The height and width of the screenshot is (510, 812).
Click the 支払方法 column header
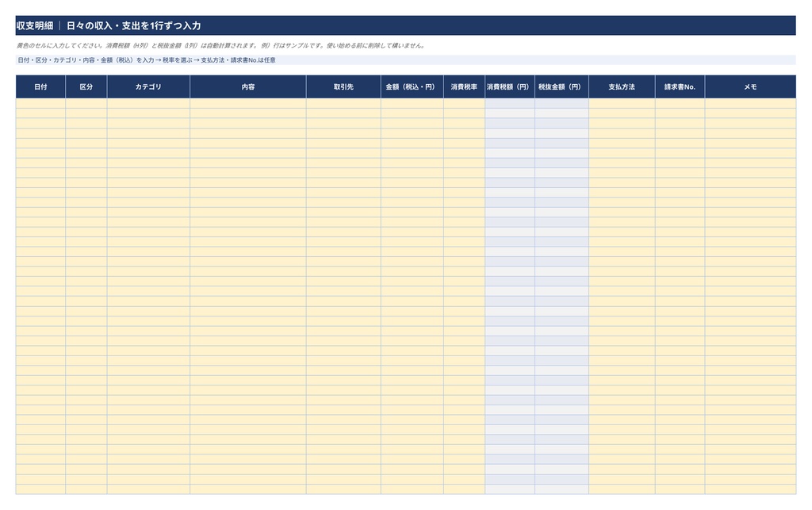(622, 86)
